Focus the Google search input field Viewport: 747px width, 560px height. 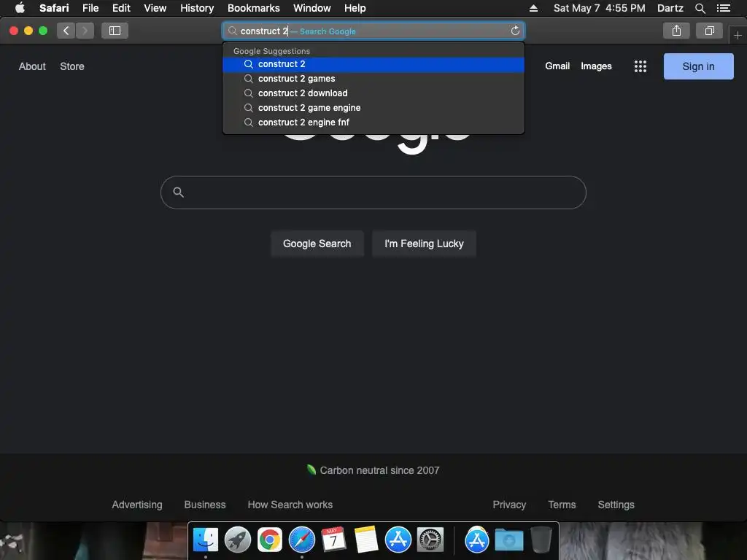click(x=373, y=192)
